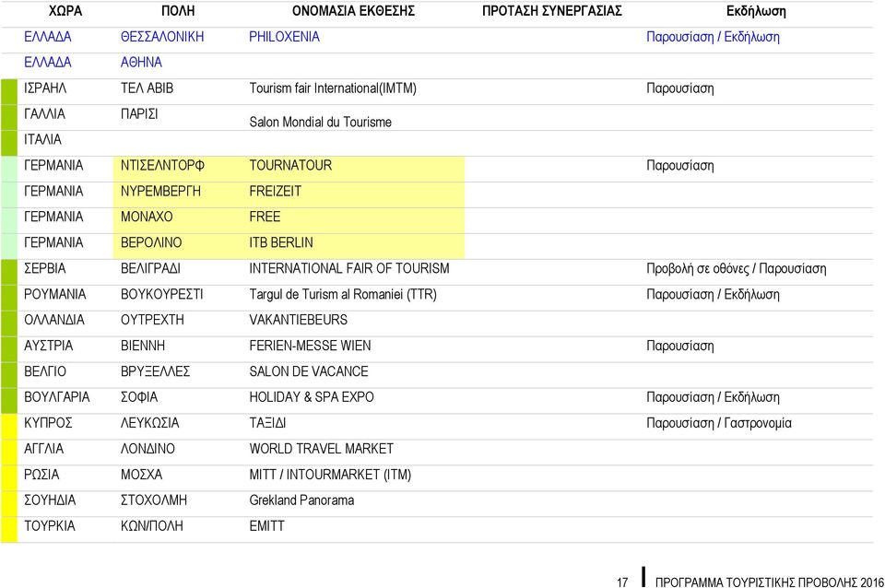The width and height of the screenshot is (885, 588).
Task: Select the EMITT exhibition cell
Action: point(266,526)
